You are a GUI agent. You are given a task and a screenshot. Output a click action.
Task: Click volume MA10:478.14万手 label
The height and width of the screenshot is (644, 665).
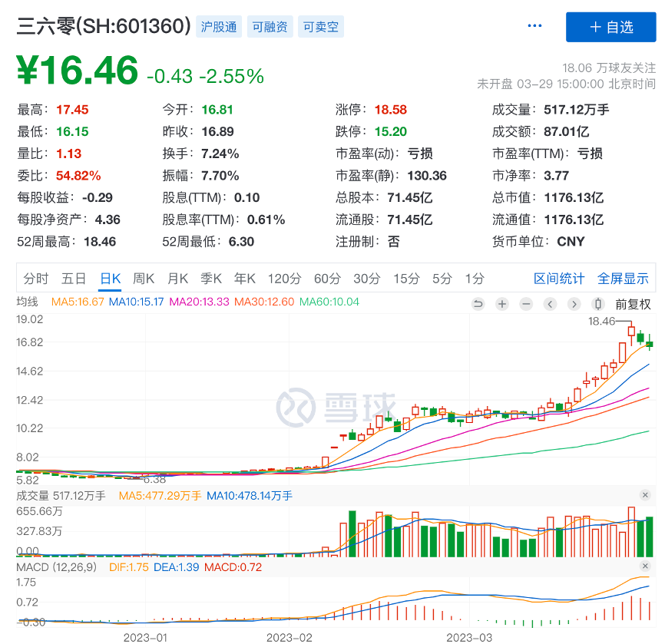(x=250, y=496)
